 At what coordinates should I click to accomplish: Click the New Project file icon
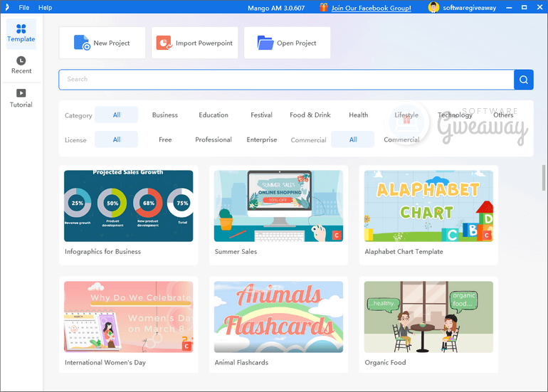tap(82, 43)
